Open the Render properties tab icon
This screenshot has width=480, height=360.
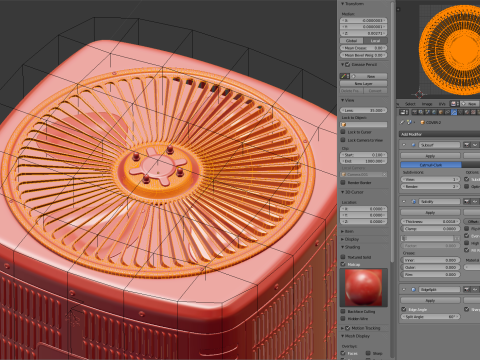pyautogui.click(x=415, y=112)
